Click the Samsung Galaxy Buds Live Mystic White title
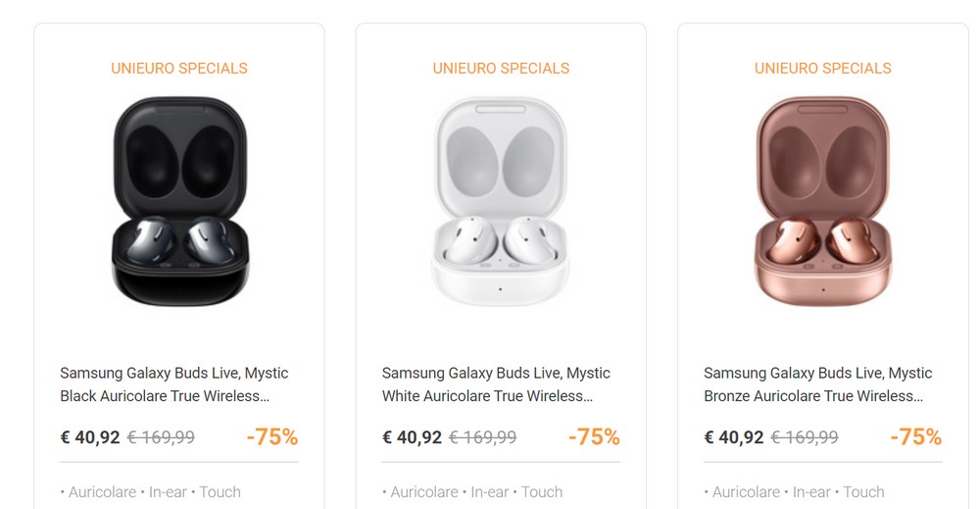 [x=496, y=384]
